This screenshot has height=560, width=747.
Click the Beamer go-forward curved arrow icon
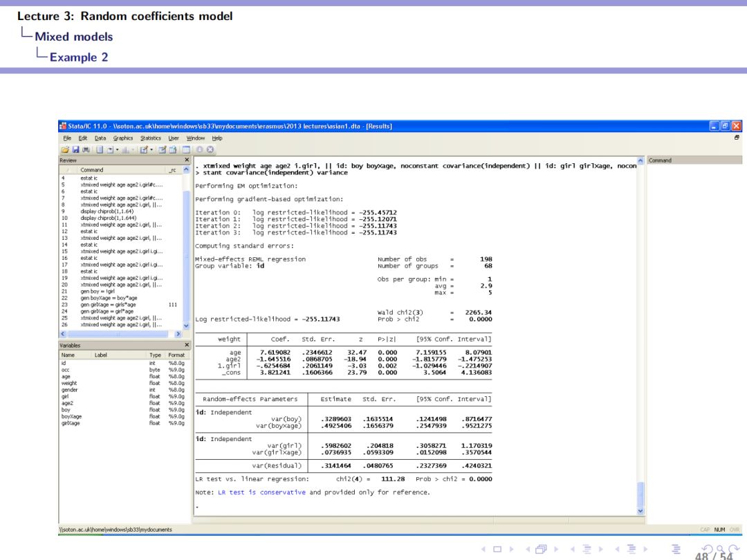click(x=734, y=549)
